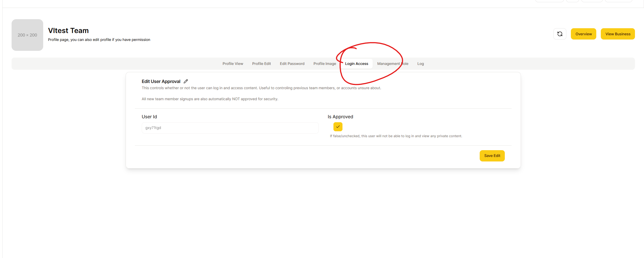The height and width of the screenshot is (258, 644).
Task: Select the Login Access tab
Action: (356, 64)
